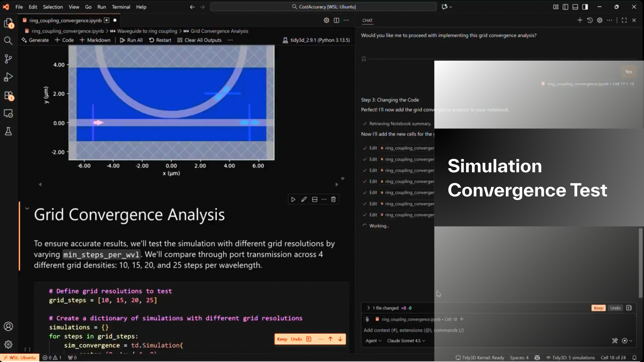Open the Terminal menu
The image size is (644, 362).
121,7
